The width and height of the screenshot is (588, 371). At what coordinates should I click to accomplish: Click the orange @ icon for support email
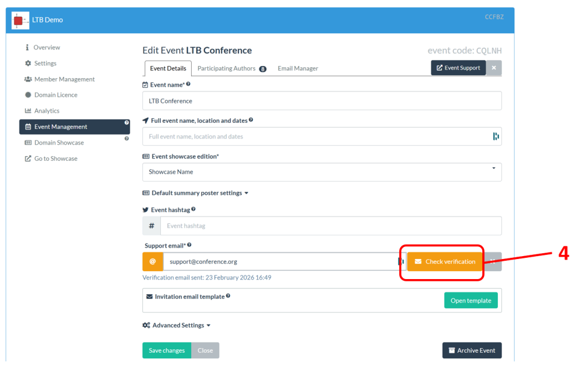(152, 261)
